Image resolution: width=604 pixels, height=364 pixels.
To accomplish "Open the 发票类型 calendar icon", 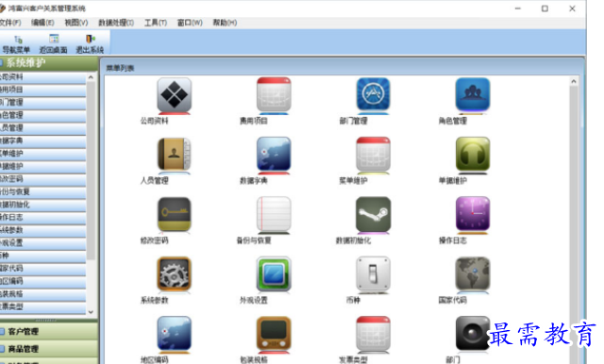I will [373, 334].
